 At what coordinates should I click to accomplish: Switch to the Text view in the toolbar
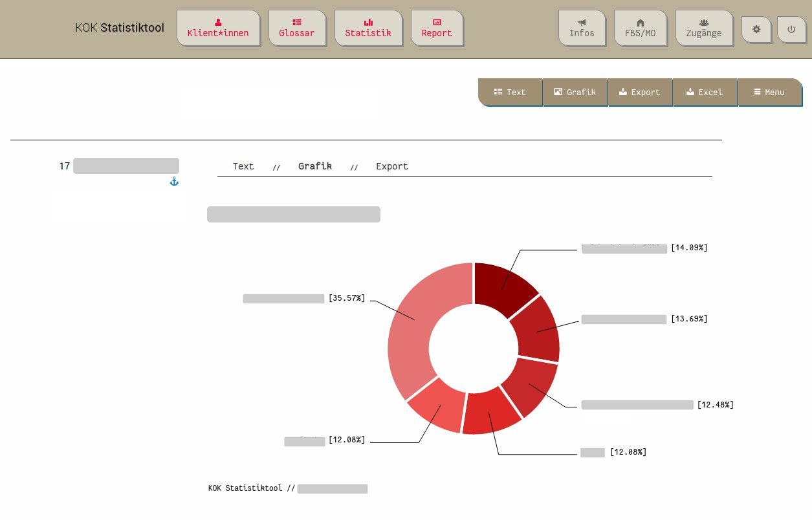[510, 92]
